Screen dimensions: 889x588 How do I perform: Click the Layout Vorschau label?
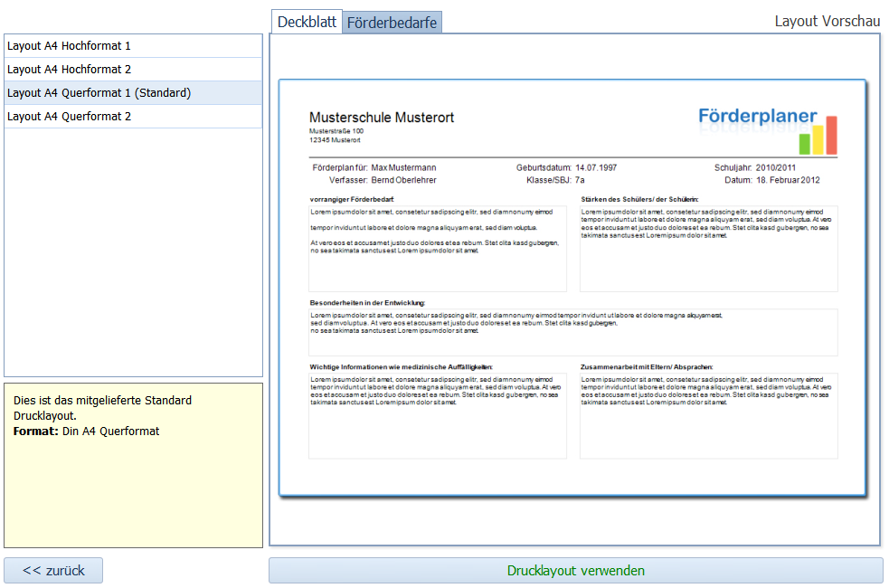[827, 22]
